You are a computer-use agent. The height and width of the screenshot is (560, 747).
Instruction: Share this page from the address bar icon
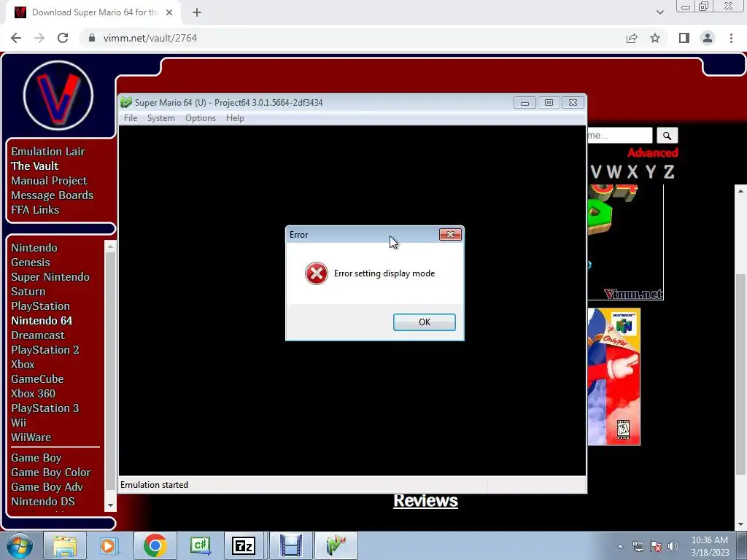coord(632,38)
